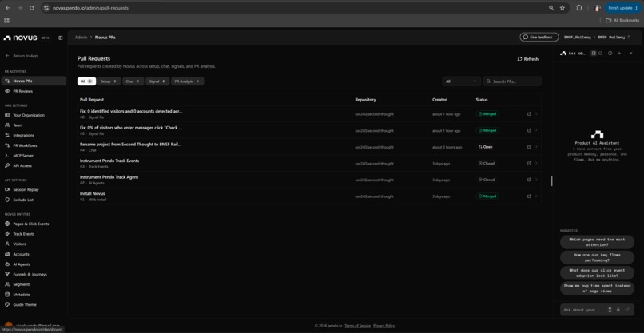Open external link for 'Fix: 0 identified visitors' PR

pyautogui.click(x=529, y=113)
